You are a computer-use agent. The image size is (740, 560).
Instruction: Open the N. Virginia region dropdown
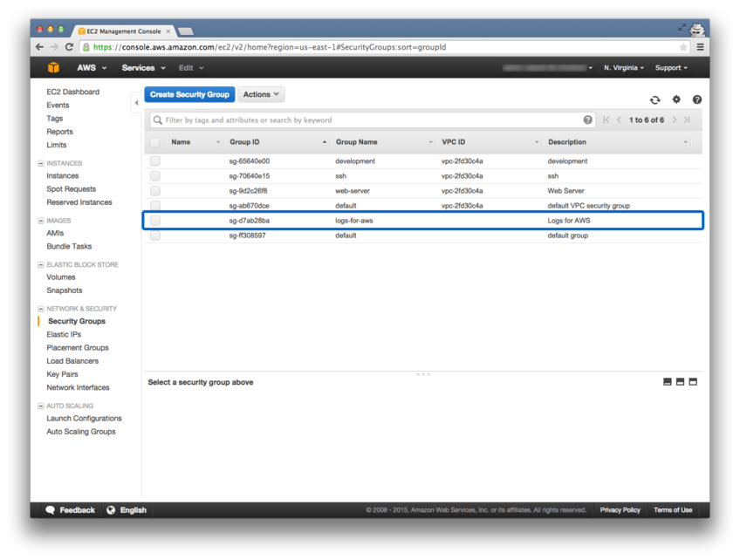pyautogui.click(x=623, y=67)
